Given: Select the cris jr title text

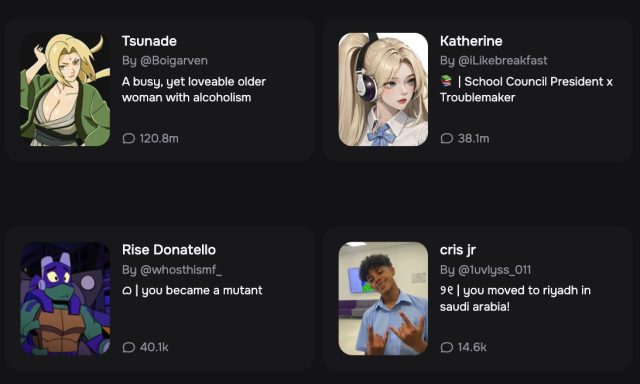Looking at the screenshot, I should click(458, 250).
